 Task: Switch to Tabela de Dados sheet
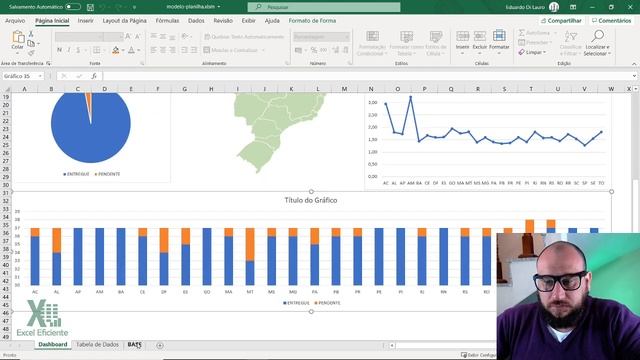97,344
